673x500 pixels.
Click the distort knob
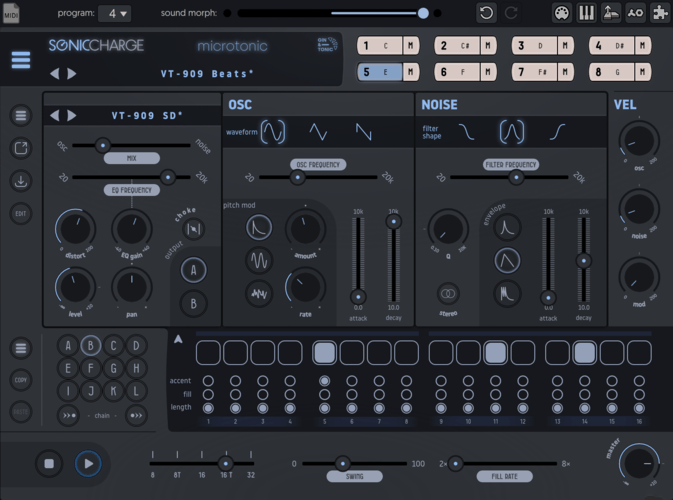pos(75,229)
